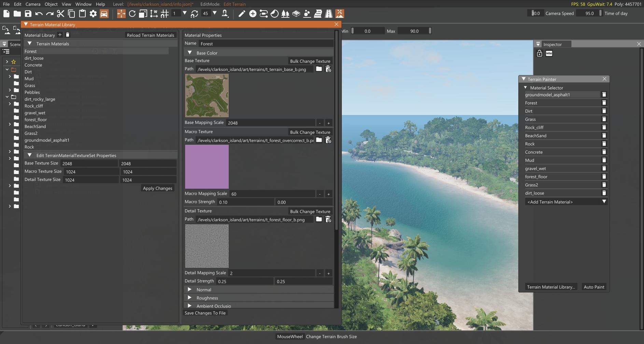This screenshot has width=644, height=344.
Task: Open the decal road path editor icon
Action: 264,14
